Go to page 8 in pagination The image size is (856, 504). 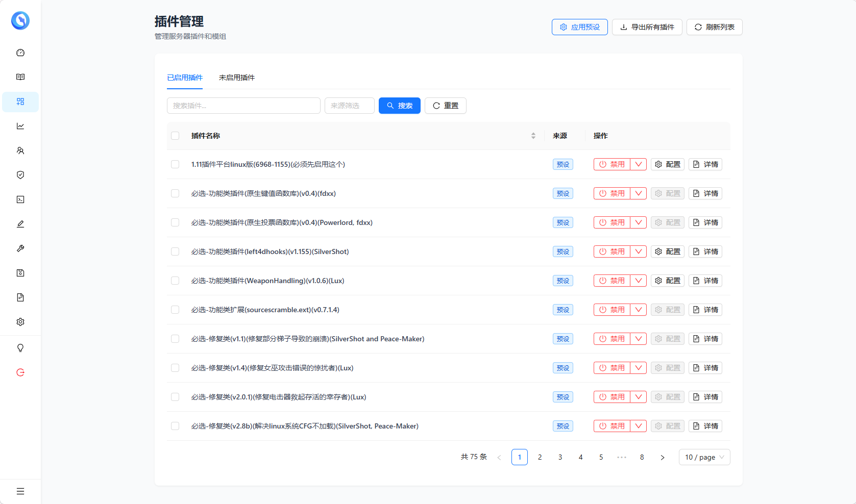(x=642, y=457)
